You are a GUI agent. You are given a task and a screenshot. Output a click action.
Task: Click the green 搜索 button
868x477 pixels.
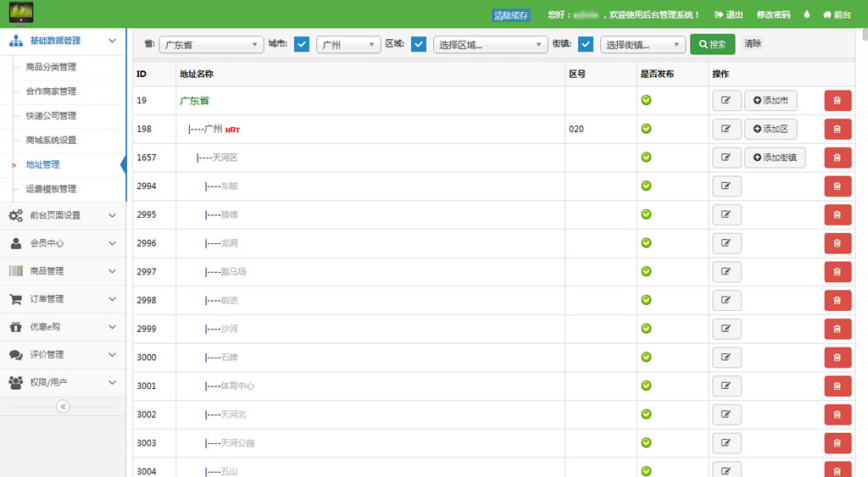coord(712,44)
